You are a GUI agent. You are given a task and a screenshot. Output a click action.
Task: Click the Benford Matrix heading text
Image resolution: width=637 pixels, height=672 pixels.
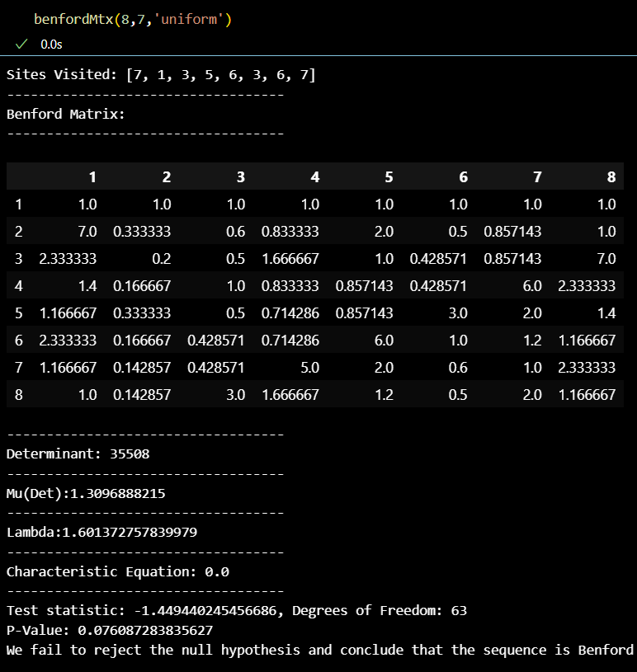(x=66, y=114)
